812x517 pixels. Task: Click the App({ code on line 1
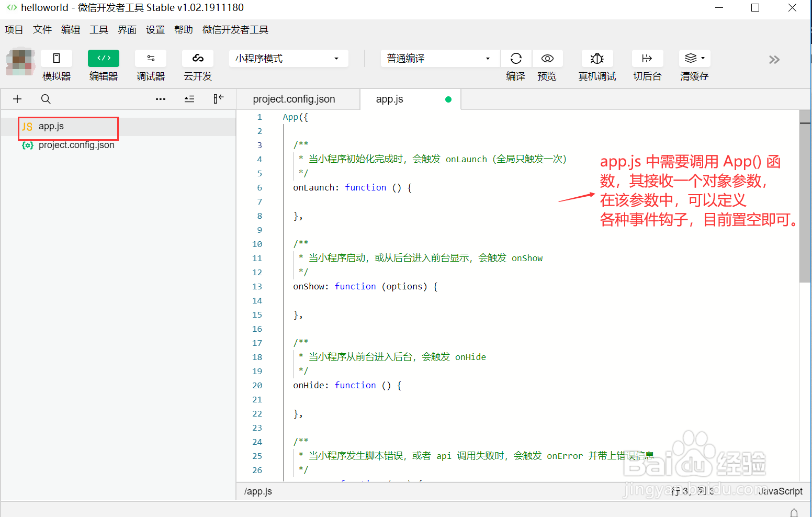[x=296, y=117]
